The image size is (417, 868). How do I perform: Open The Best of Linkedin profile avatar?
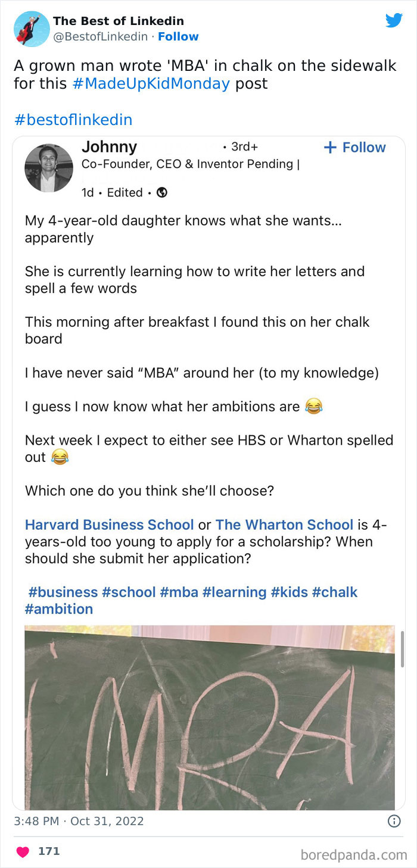[31, 28]
